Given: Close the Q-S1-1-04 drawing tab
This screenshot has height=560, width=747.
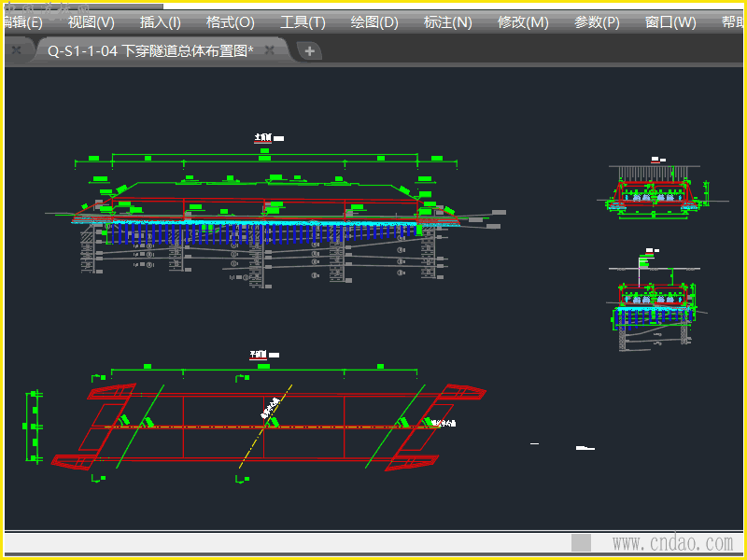Looking at the screenshot, I should 270,50.
